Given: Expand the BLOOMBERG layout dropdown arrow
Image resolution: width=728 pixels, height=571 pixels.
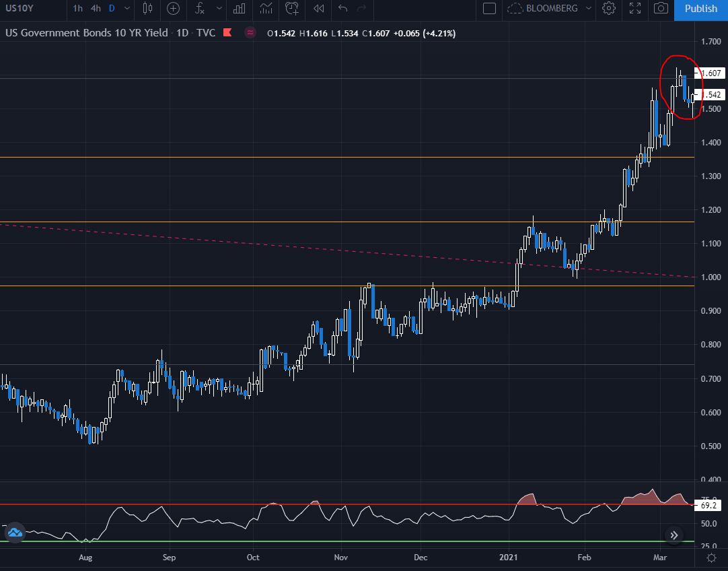Looking at the screenshot, I should point(588,8).
